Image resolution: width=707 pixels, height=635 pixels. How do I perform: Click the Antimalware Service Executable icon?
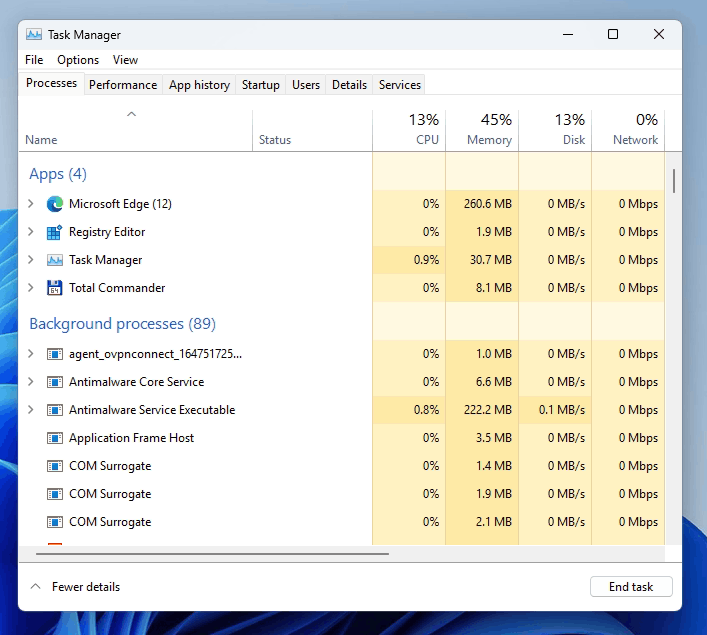55,410
